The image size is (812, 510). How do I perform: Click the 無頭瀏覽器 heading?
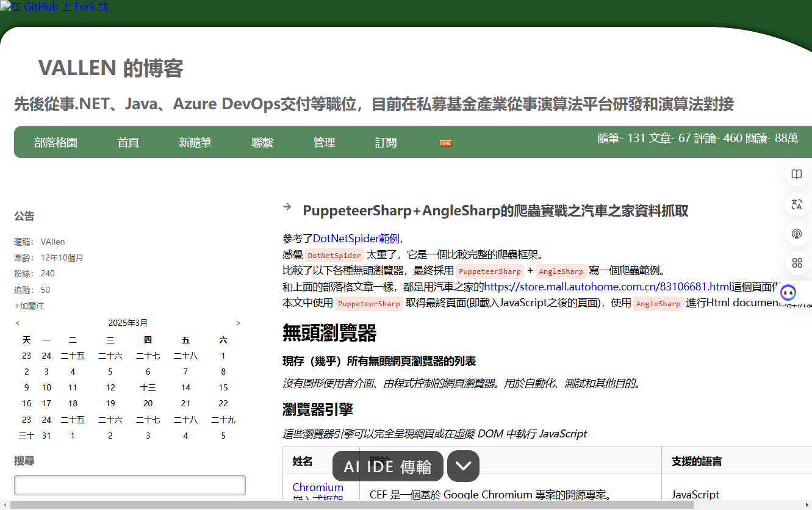(329, 332)
